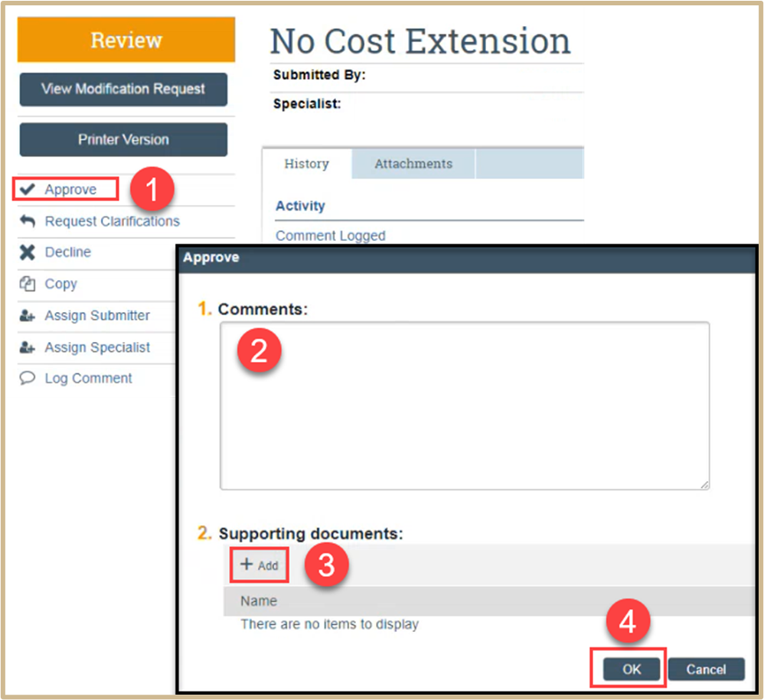Click the Request Clarifications reply arrow icon
The image size is (764, 700).
(x=28, y=221)
